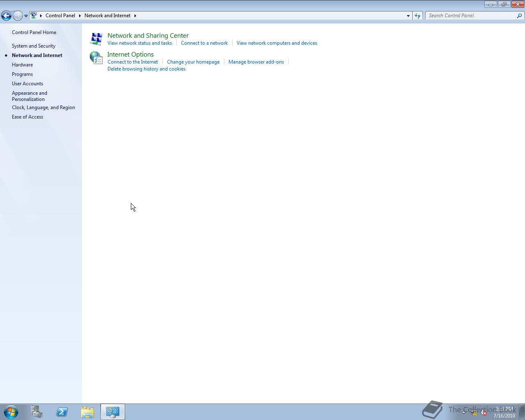Select System and Security in the sidebar
The height and width of the screenshot is (420, 525).
click(34, 46)
